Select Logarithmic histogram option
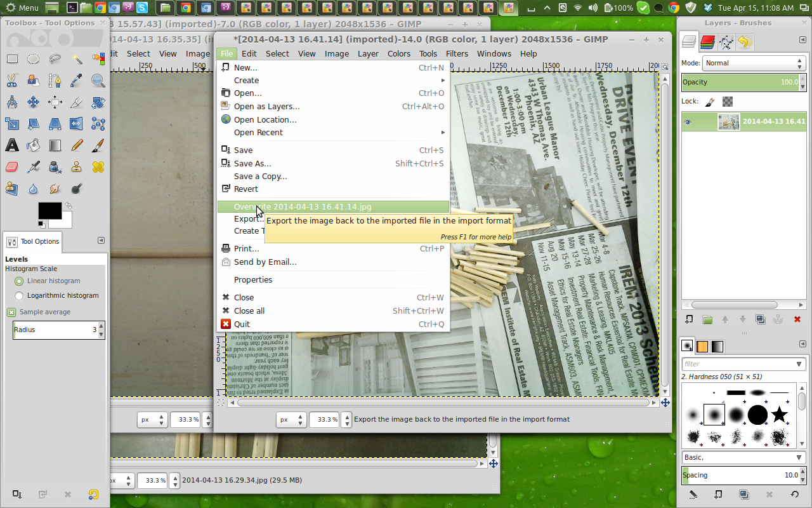The height and width of the screenshot is (508, 812). [x=56, y=295]
